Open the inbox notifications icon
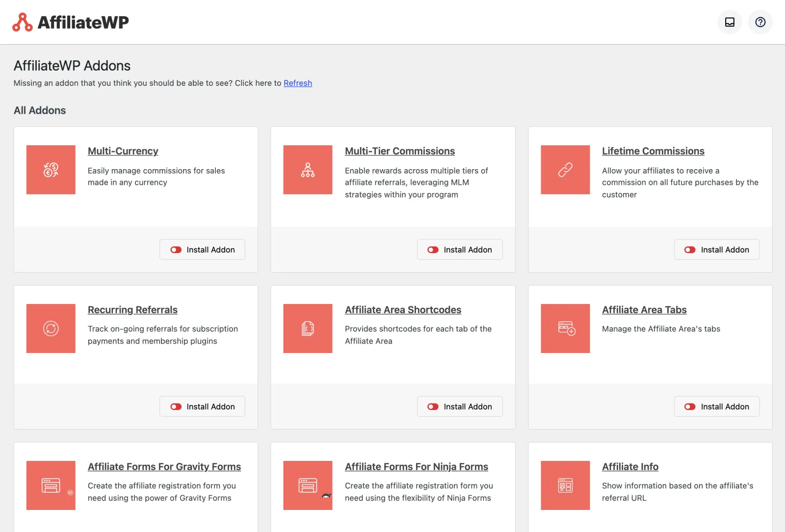The image size is (785, 532). point(730,22)
